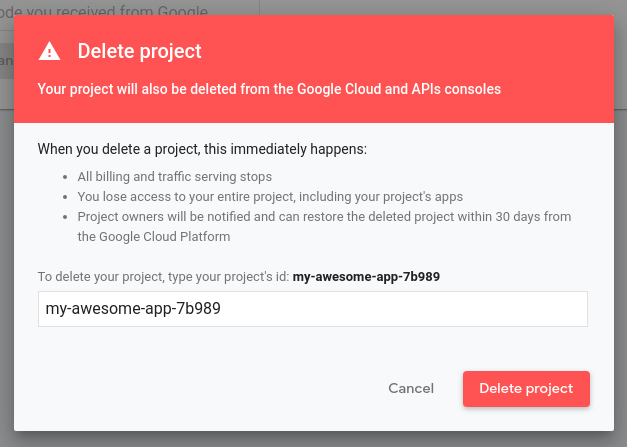
Task: Click the dimmed backdrop left of dialog
Action: (6, 250)
